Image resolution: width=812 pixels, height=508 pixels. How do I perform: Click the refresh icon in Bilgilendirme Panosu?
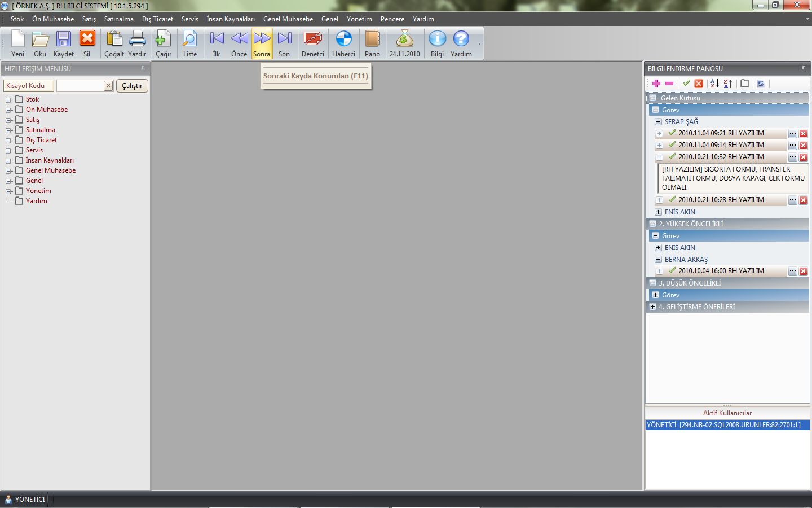coord(760,84)
